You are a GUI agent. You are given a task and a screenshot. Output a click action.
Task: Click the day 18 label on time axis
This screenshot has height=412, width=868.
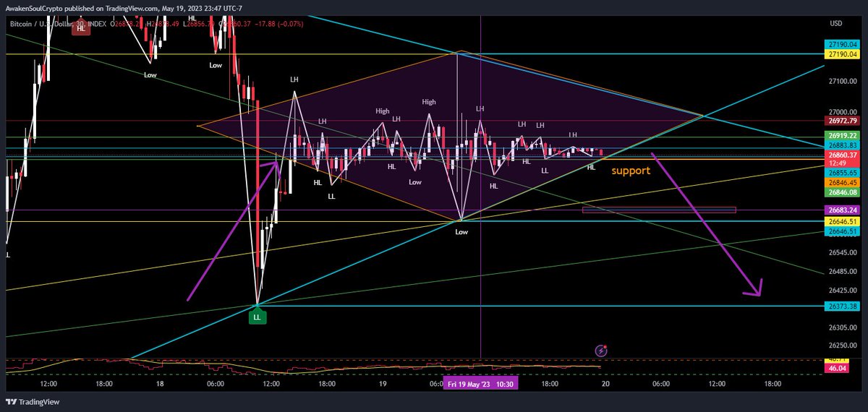tap(159, 385)
